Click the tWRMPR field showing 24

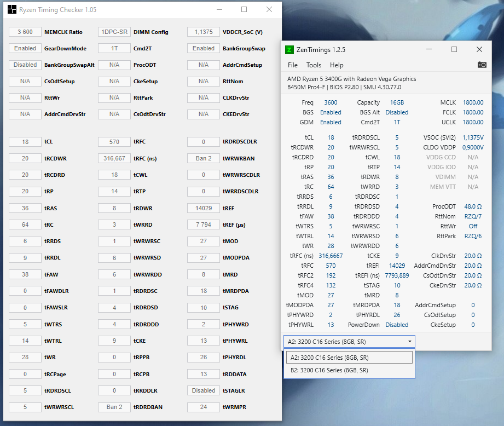pos(204,407)
